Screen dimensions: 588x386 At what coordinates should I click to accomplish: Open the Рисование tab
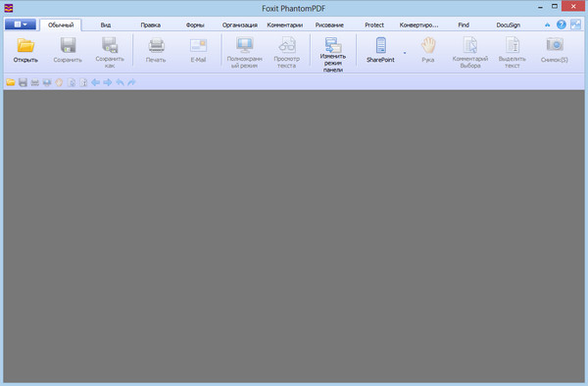329,25
